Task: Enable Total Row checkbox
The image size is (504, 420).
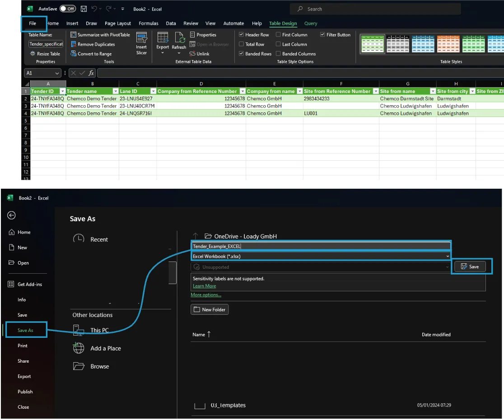Action: click(x=242, y=44)
